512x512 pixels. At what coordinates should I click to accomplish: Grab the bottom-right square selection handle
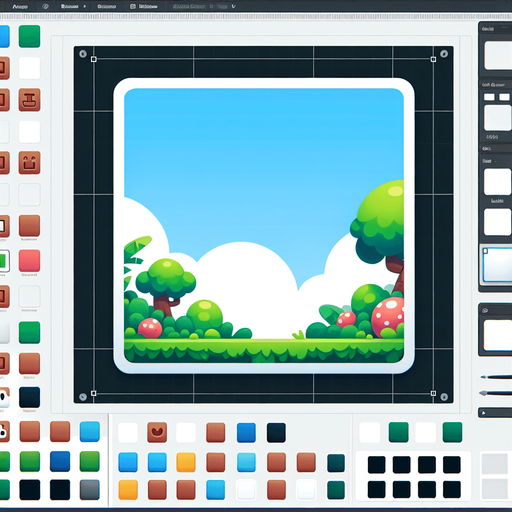click(433, 393)
